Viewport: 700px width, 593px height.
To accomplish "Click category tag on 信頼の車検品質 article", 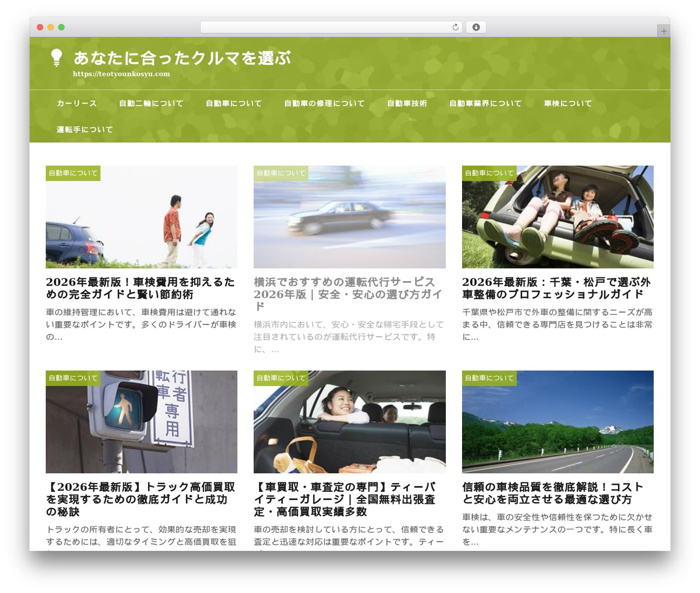I will tap(489, 378).
